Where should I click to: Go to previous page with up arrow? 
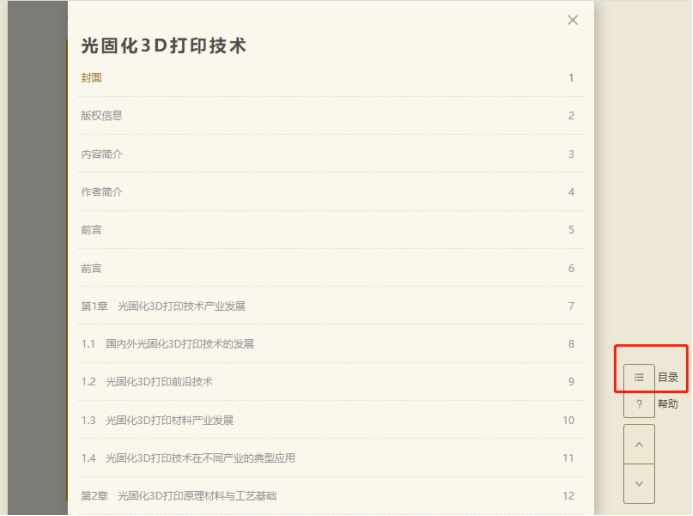tap(638, 443)
